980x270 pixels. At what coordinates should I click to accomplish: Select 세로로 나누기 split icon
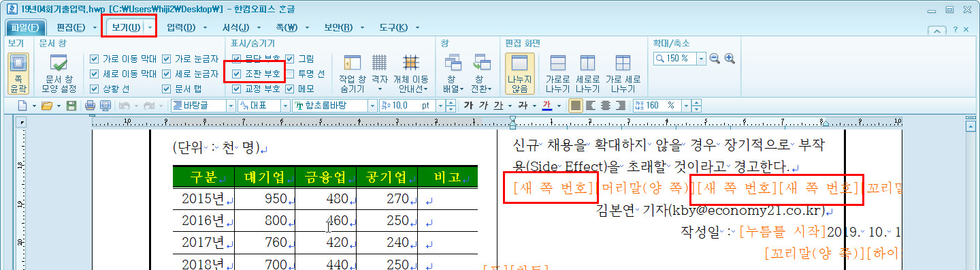(x=588, y=73)
